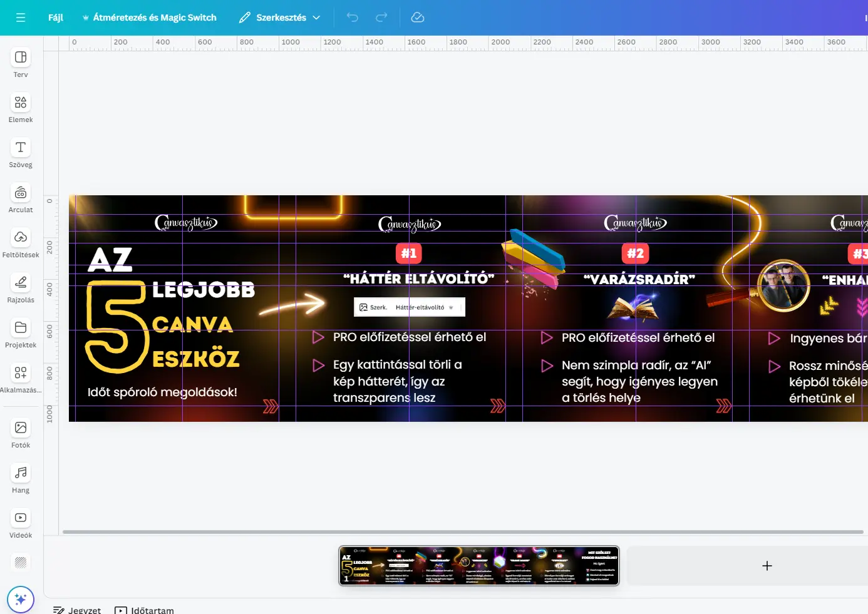
Task: Open the Fotók photos panel
Action: (x=21, y=434)
